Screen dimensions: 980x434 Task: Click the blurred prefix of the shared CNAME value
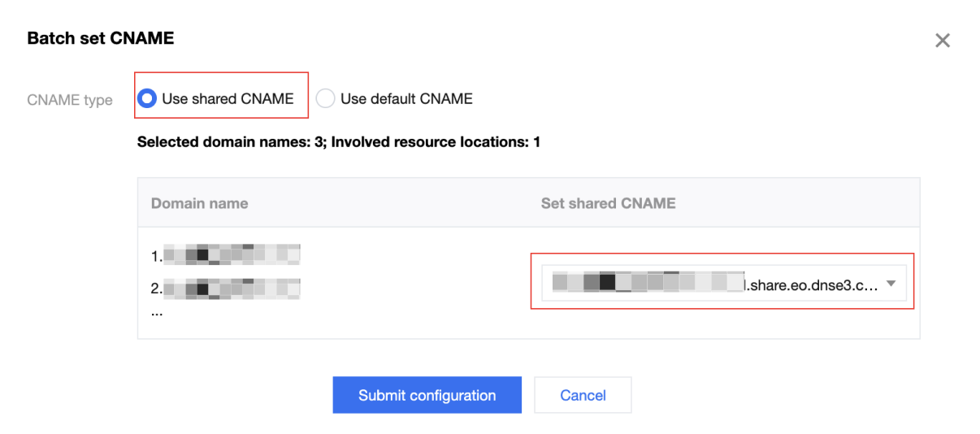pos(648,284)
